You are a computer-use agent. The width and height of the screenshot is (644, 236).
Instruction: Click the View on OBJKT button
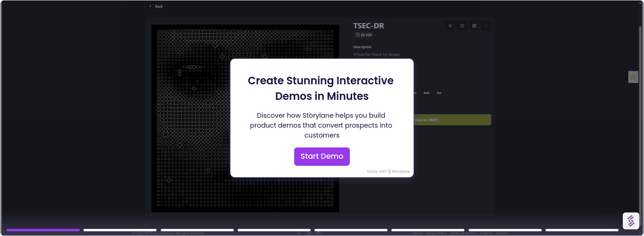(x=453, y=120)
